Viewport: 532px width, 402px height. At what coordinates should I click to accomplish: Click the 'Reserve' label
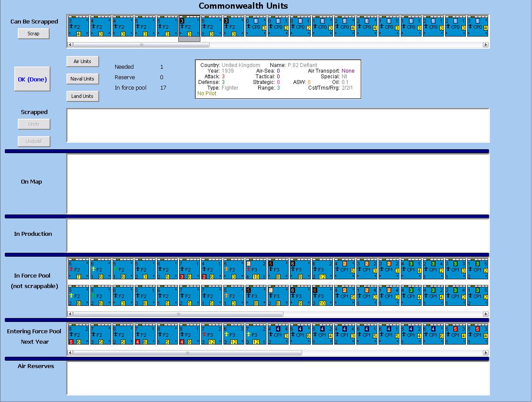[x=125, y=77]
